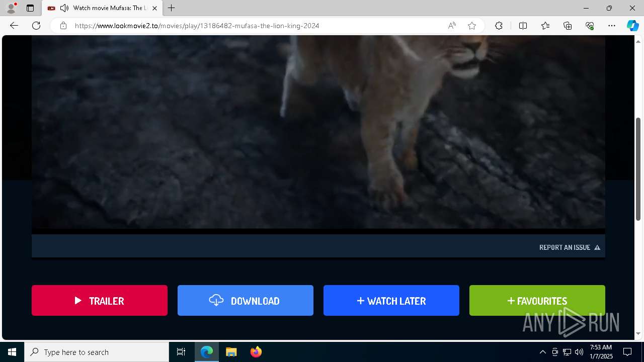Screen dimensions: 644x362
Task: Open Windows Start menu
Action: 12,352
